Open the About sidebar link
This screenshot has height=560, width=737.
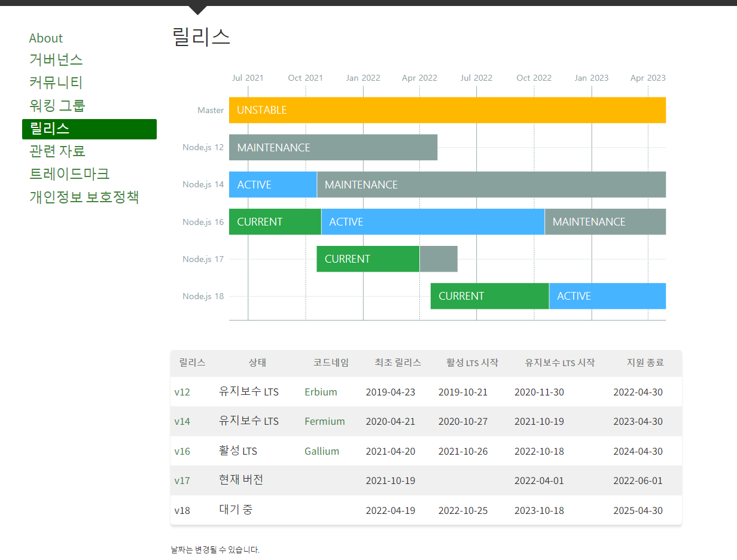(45, 38)
